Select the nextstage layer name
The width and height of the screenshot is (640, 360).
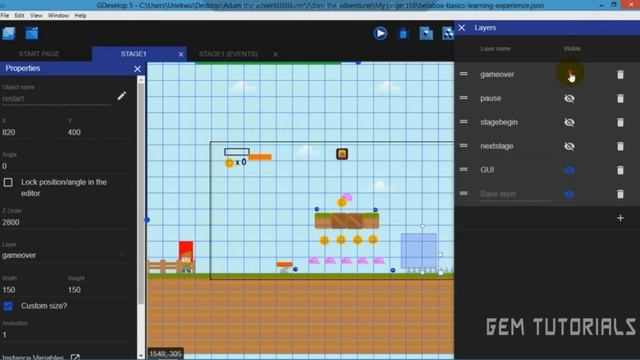point(497,146)
